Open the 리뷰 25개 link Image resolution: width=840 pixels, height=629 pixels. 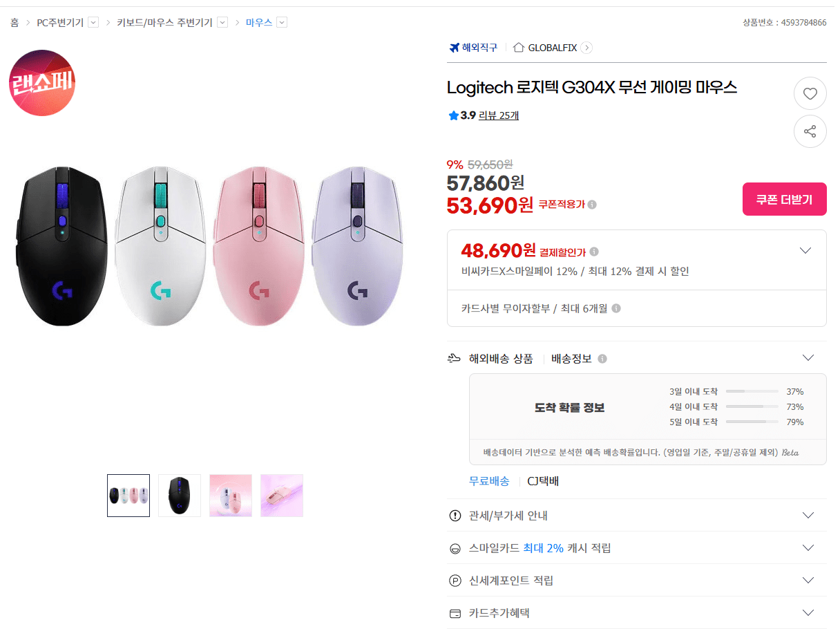pyautogui.click(x=498, y=114)
